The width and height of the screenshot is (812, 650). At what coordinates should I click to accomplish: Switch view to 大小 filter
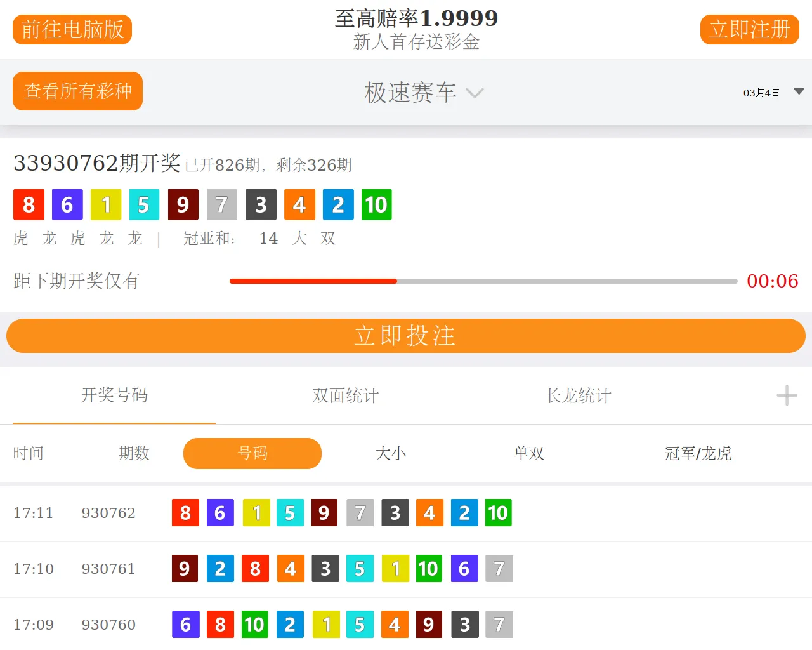[x=391, y=453]
